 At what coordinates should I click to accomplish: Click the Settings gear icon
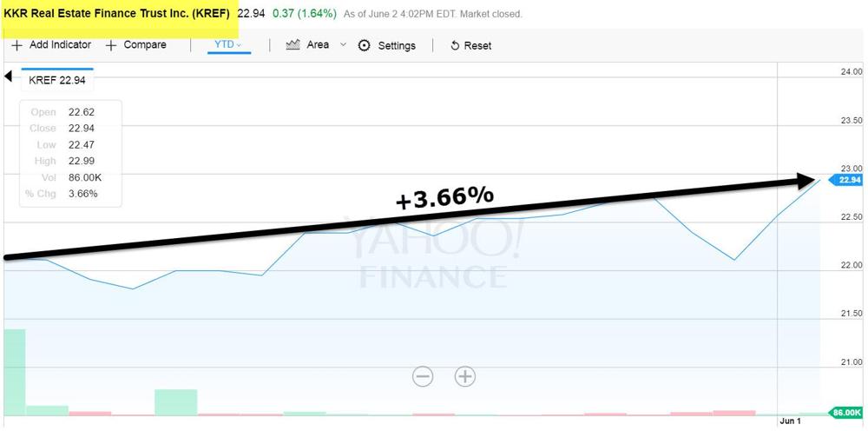tap(364, 45)
